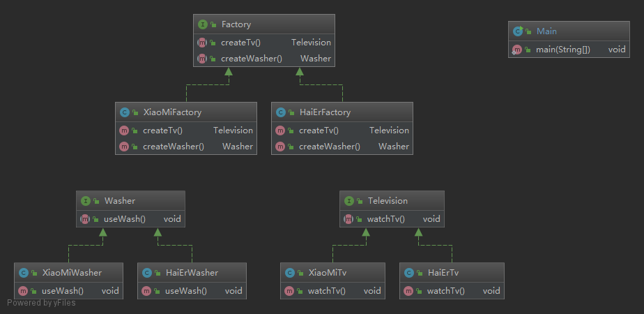The width and height of the screenshot is (644, 314).
Task: Click useWash() in XiaoMiWasher
Action: click(63, 290)
